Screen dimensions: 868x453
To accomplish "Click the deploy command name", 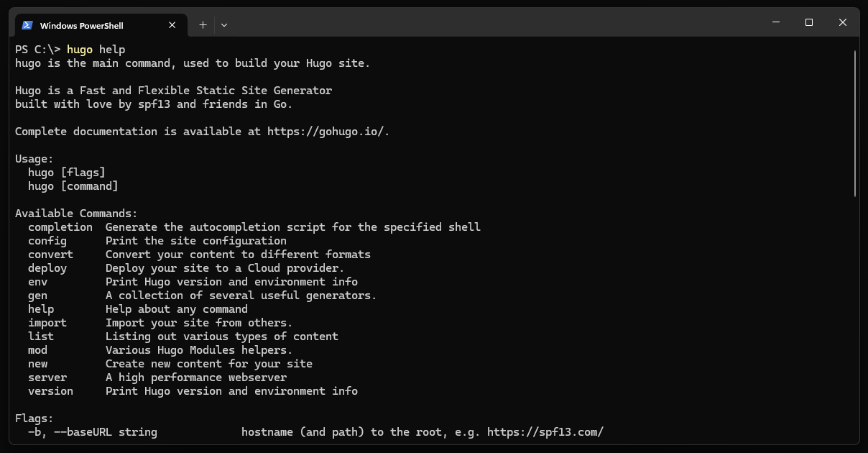I will point(47,268).
